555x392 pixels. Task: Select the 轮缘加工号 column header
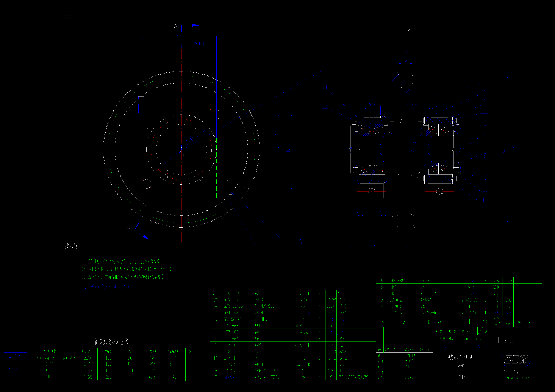87,351
